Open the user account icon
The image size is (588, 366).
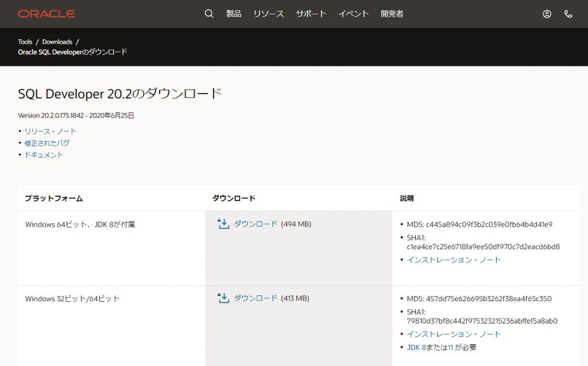[x=547, y=14]
